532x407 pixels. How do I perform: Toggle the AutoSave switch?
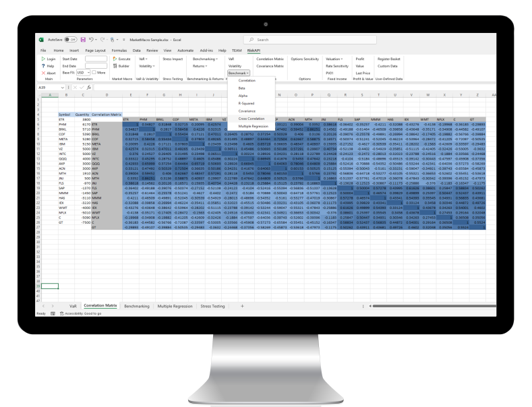pyautogui.click(x=71, y=40)
